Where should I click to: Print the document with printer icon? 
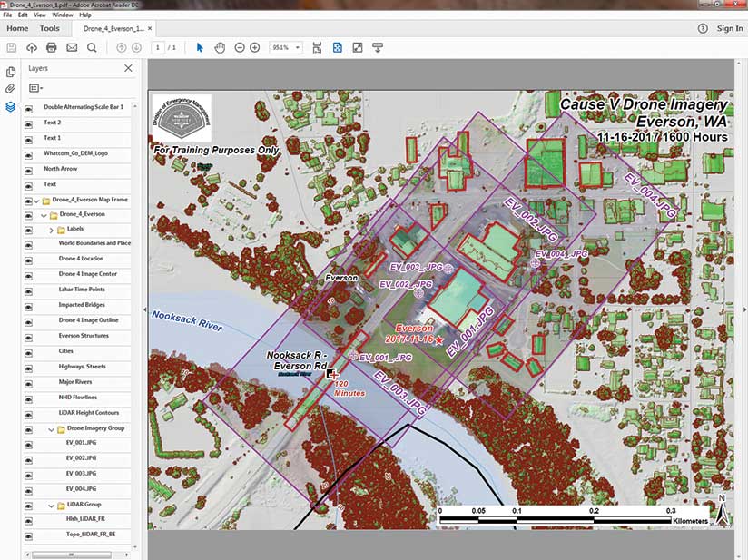click(x=52, y=48)
